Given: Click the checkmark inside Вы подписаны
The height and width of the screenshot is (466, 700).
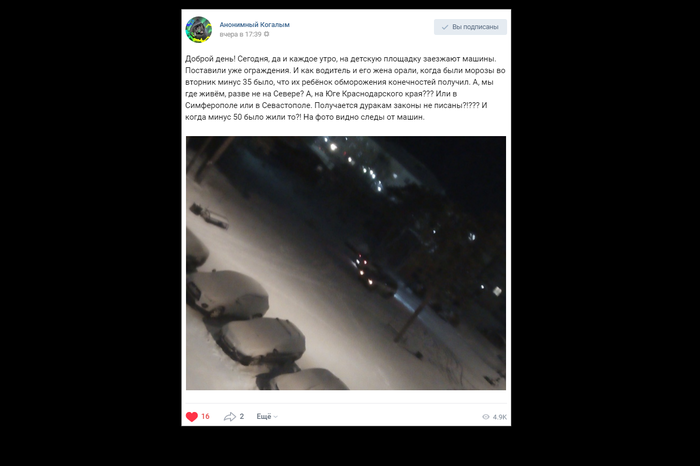Looking at the screenshot, I should pyautogui.click(x=445, y=27).
